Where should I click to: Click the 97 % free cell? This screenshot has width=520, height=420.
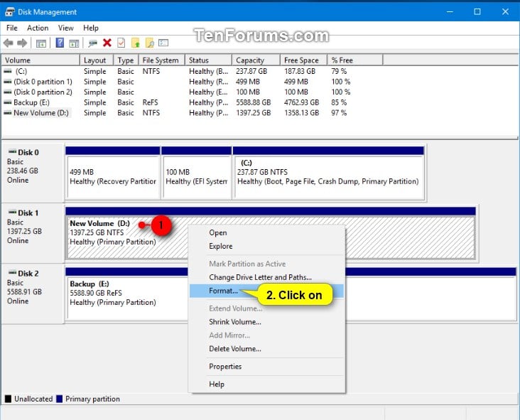[x=339, y=113]
